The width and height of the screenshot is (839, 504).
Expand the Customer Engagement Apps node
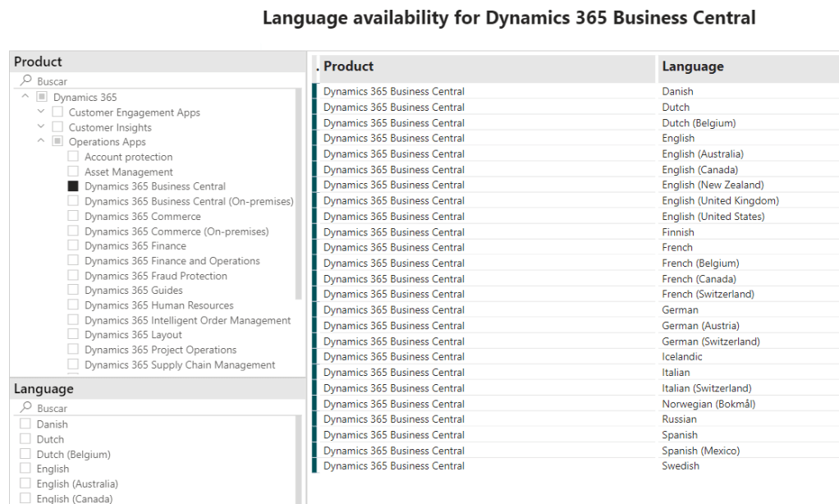(41, 112)
